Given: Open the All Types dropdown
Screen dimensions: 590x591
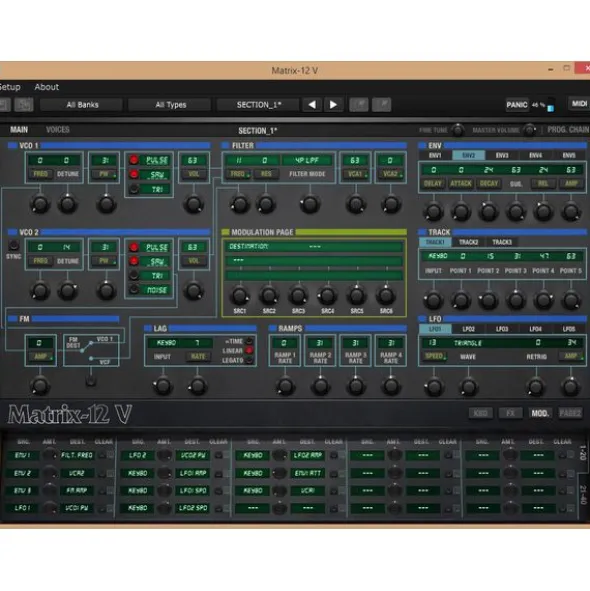Looking at the screenshot, I should click(x=170, y=105).
